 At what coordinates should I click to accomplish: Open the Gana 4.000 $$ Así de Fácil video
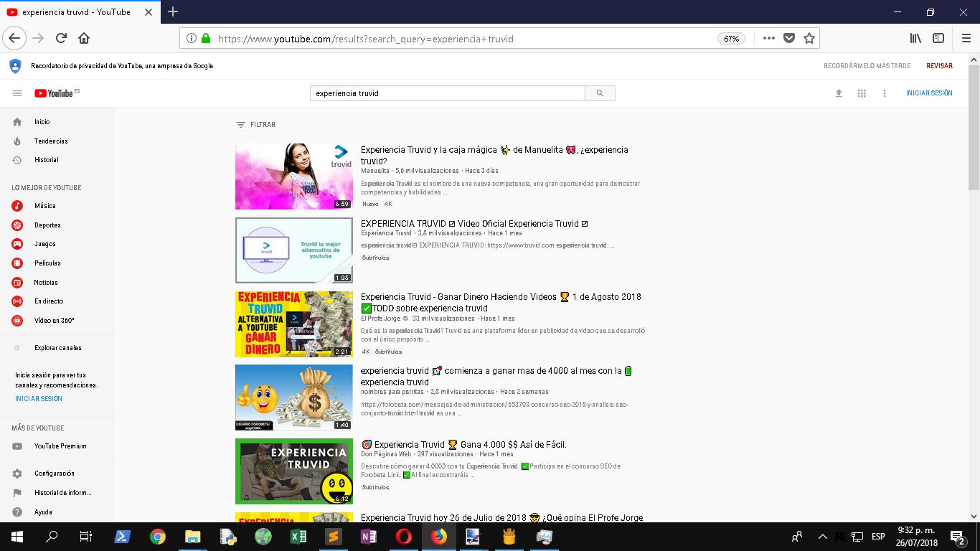463,445
